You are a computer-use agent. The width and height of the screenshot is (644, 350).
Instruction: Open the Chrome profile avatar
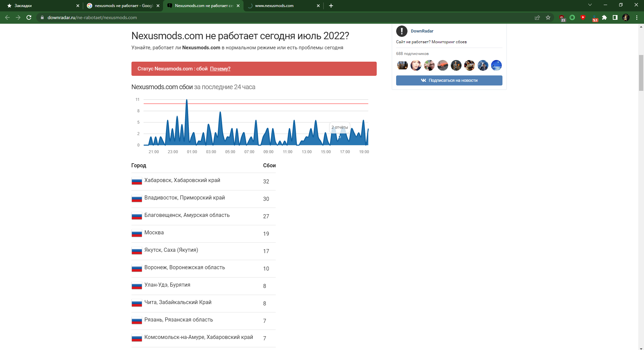pyautogui.click(x=626, y=17)
